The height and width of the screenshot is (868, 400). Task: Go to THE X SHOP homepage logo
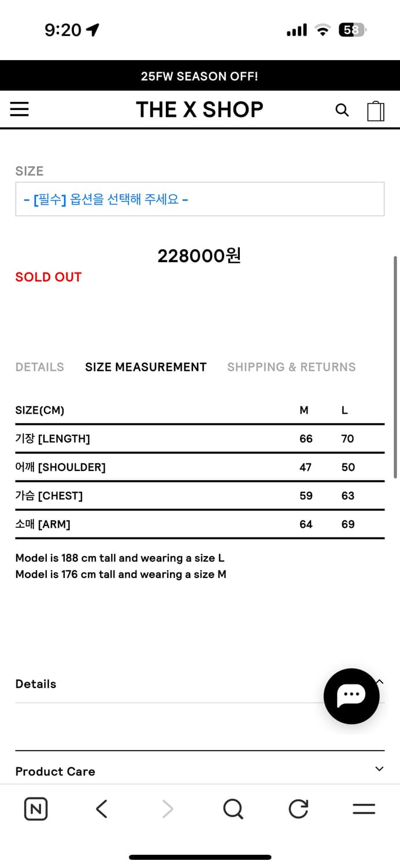point(200,110)
